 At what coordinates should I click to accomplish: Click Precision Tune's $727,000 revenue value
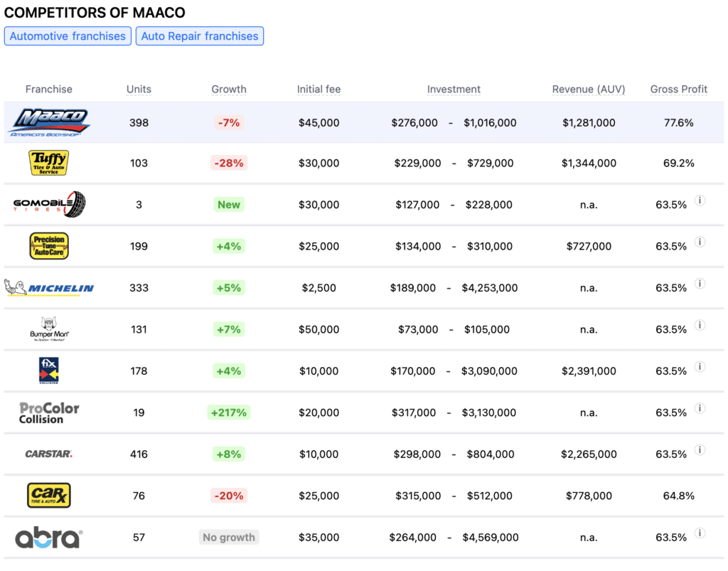tap(589, 246)
